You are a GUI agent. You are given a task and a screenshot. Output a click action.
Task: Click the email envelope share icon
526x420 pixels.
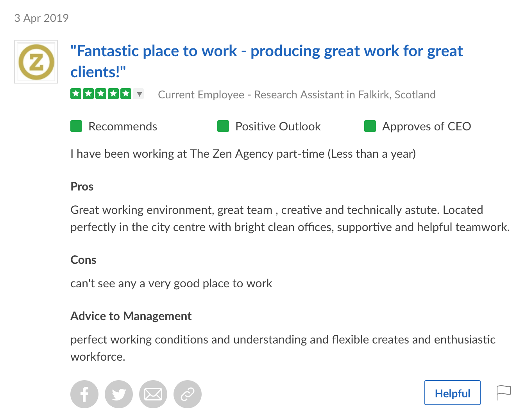click(153, 394)
